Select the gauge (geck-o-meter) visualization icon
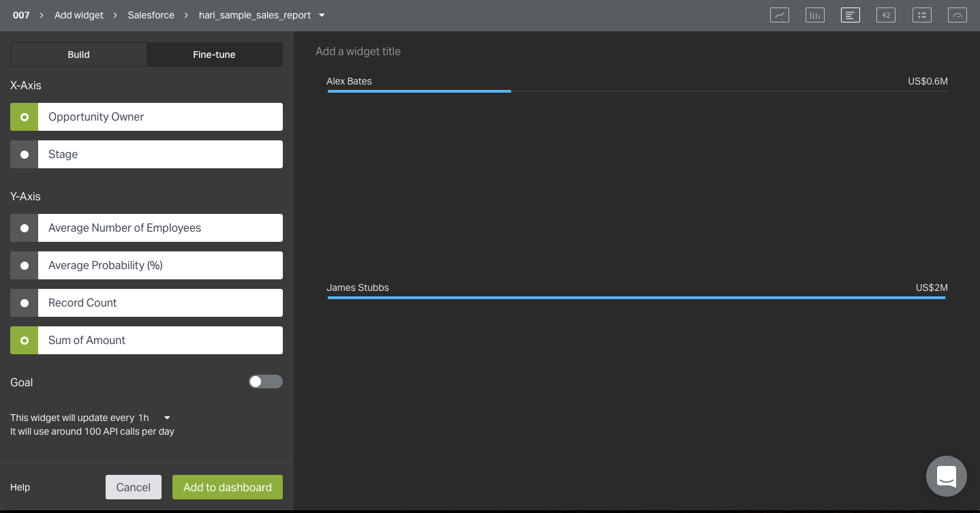980x513 pixels. tap(957, 15)
